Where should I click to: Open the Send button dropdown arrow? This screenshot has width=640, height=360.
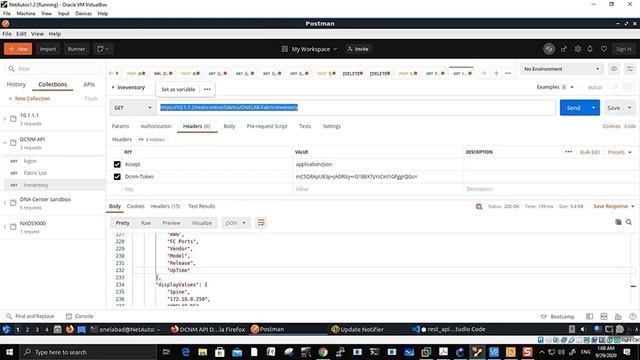point(593,108)
